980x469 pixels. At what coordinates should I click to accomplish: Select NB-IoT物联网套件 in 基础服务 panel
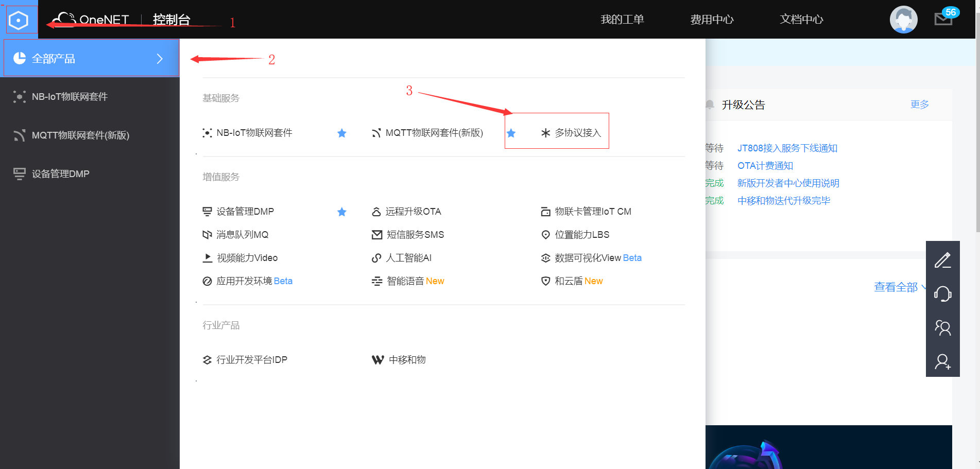(248, 133)
